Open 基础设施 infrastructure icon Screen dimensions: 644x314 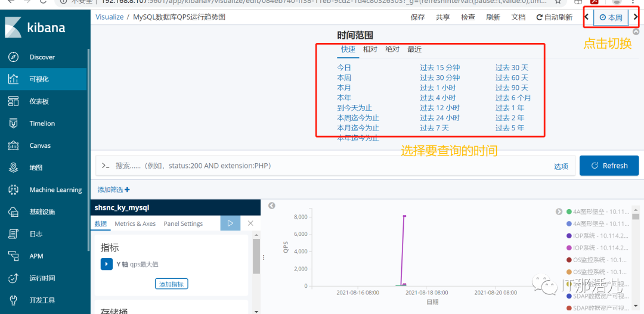click(14, 212)
